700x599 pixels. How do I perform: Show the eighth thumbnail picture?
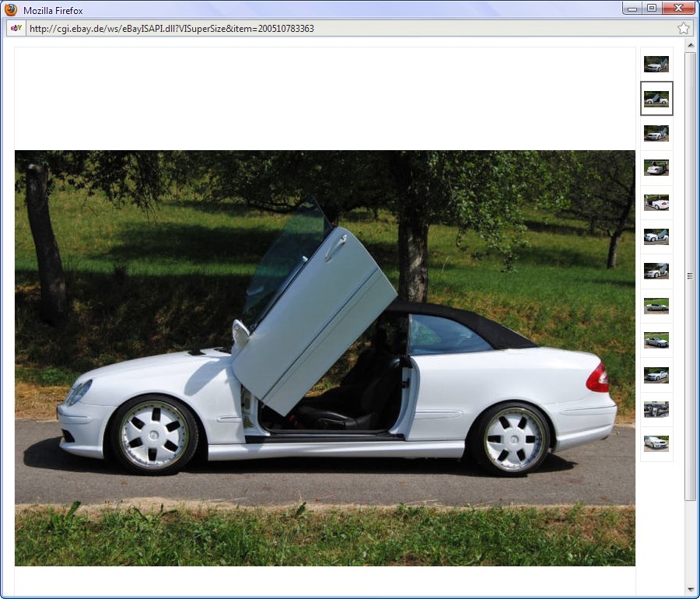(x=656, y=306)
